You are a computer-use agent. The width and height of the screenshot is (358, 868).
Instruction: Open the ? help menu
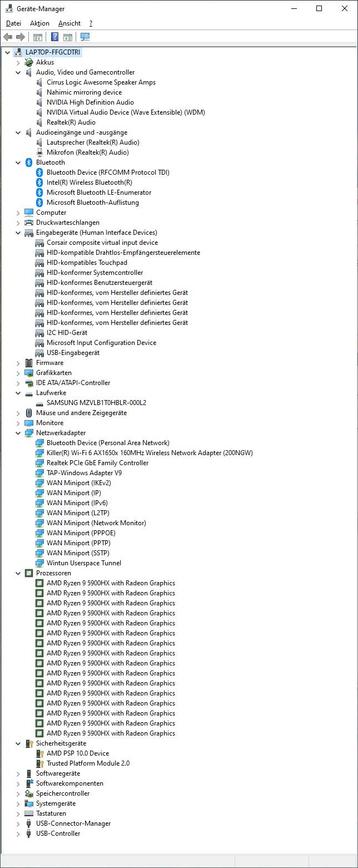(x=91, y=23)
